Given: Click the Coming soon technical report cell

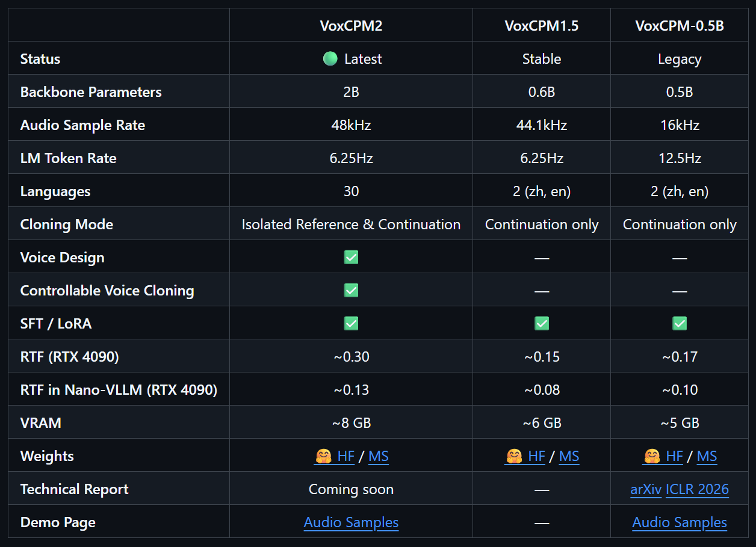Looking at the screenshot, I should click(351, 490).
